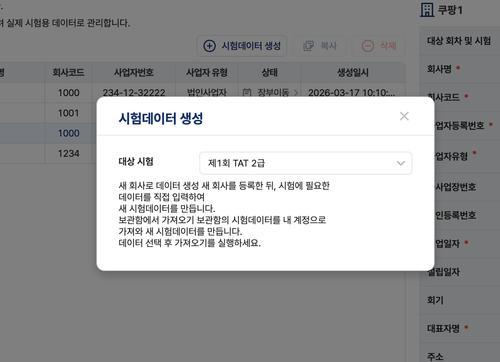Select the 2026-03-17 10:10 date cell
Image resolution: width=500 pixels, height=362 pixels.
pyautogui.click(x=352, y=92)
